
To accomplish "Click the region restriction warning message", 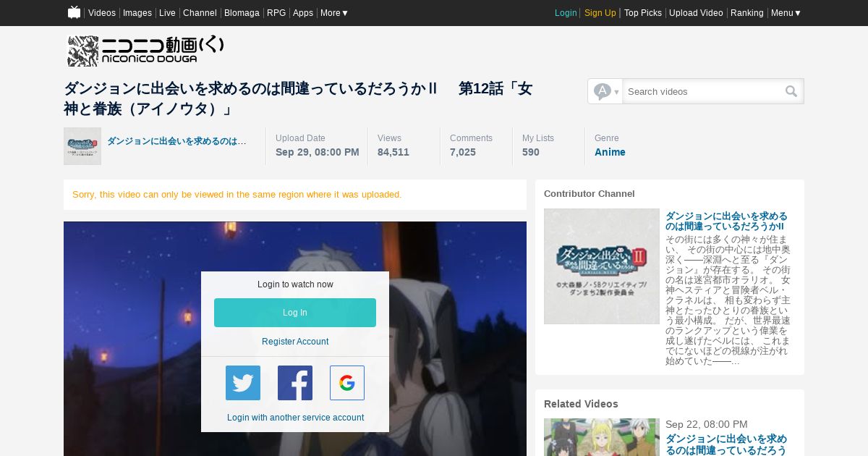I will 237,195.
